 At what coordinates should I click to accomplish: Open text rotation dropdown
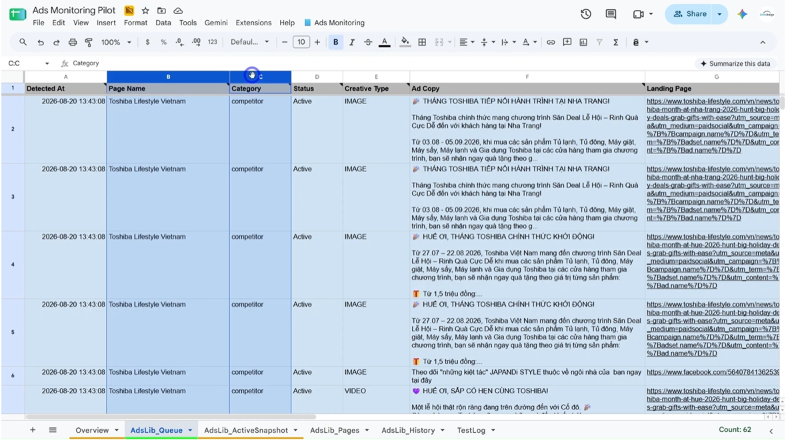point(530,43)
